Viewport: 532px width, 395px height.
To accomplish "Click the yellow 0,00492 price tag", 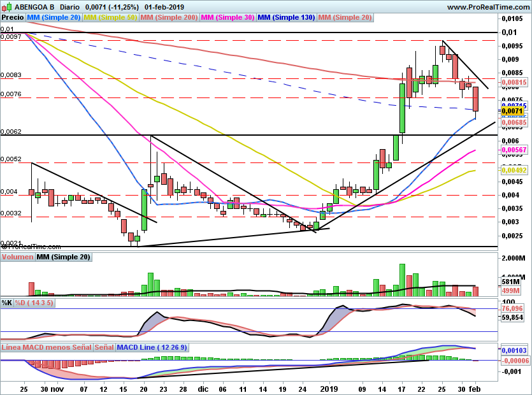I will coord(513,171).
